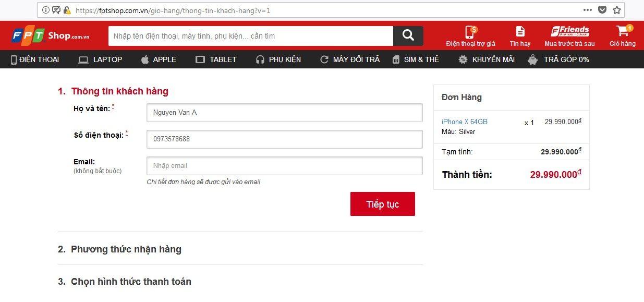Select the PHỤ KIỆN menu item
The height and width of the screenshot is (302, 644).
coord(278,59)
